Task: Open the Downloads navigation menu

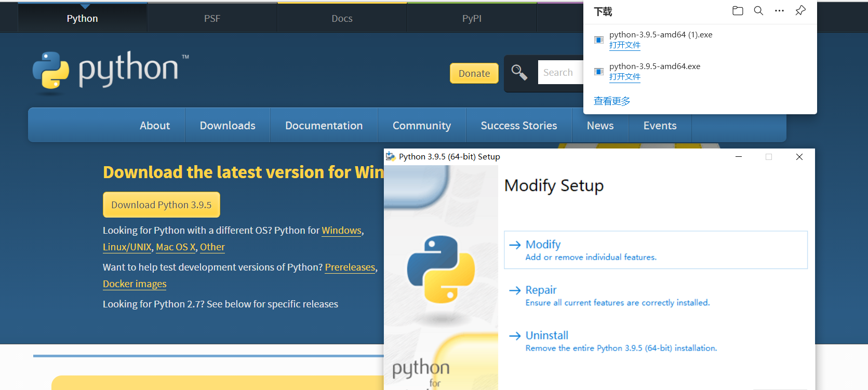Action: pos(228,126)
